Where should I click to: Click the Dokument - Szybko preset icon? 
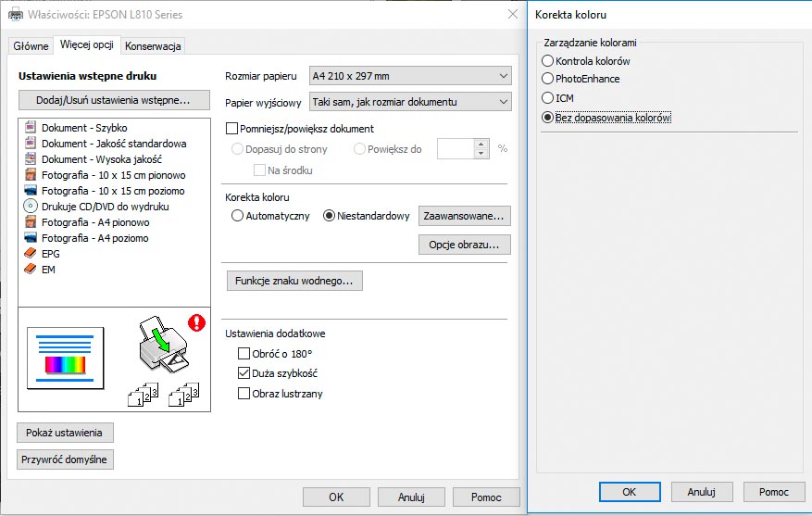[31, 128]
